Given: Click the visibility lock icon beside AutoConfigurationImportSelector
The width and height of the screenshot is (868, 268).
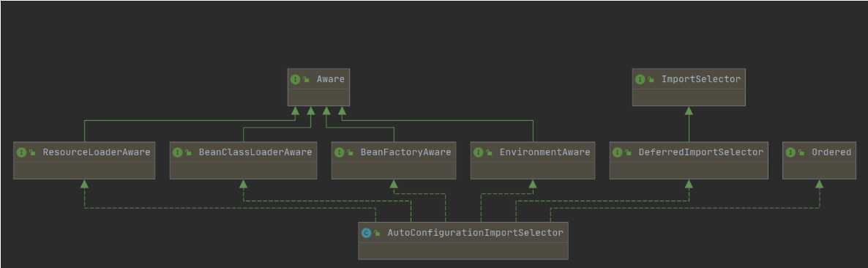Looking at the screenshot, I should coord(377,233).
